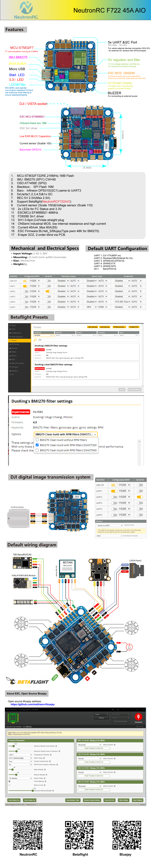This screenshot has height=868, width=151.
Task: Open the Beacon Delay 10 minutes dropdown
Action: click(x=20, y=778)
